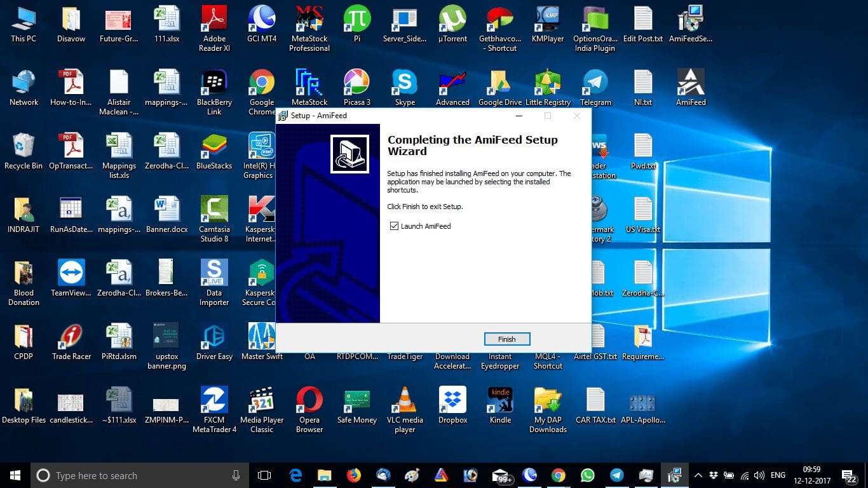Open Firefox from taskbar

(x=354, y=475)
